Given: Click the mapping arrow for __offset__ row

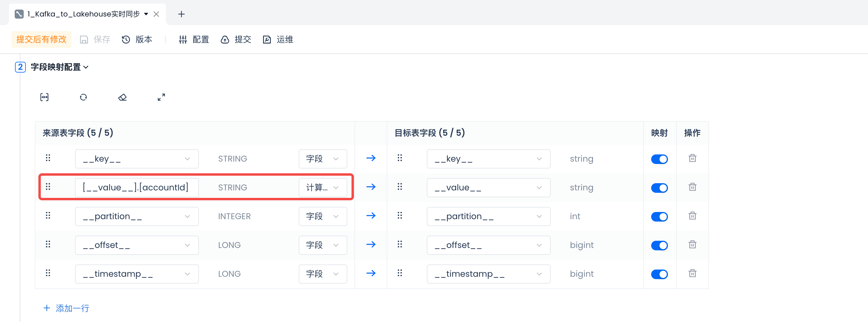Looking at the screenshot, I should [x=371, y=245].
